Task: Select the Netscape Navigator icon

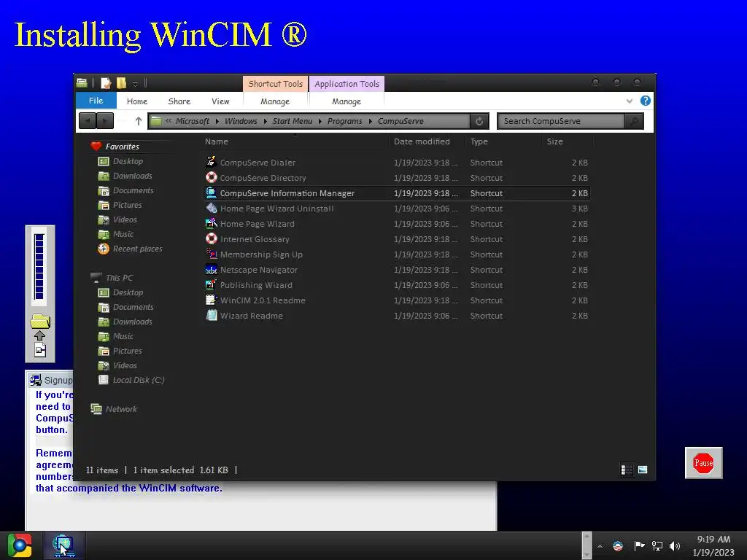Action: pyautogui.click(x=211, y=269)
